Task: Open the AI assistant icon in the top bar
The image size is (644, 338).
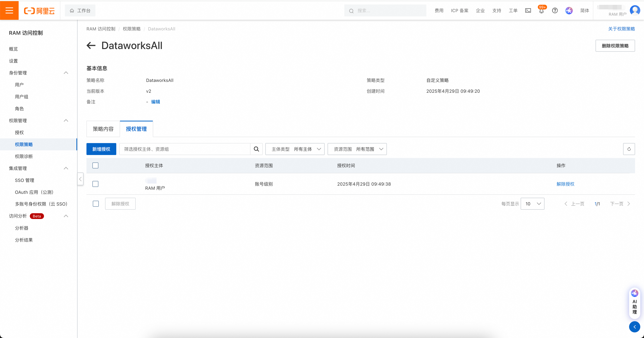Action: coord(569,10)
